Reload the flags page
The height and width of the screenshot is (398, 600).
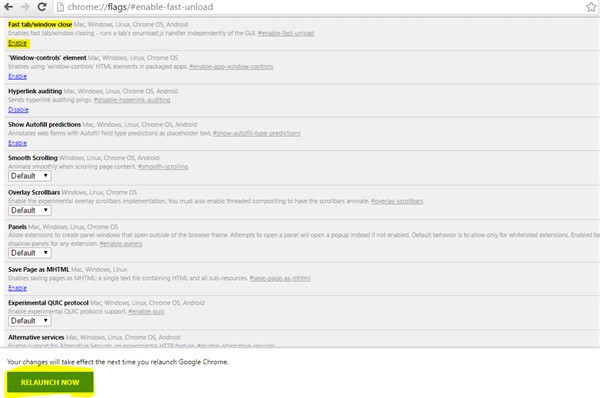pos(42,7)
